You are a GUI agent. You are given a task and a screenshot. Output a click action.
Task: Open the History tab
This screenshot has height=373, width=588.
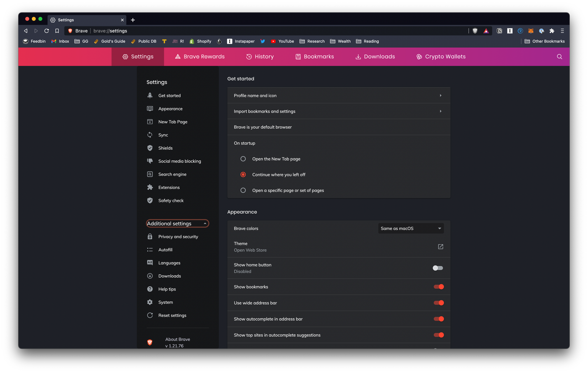(260, 57)
